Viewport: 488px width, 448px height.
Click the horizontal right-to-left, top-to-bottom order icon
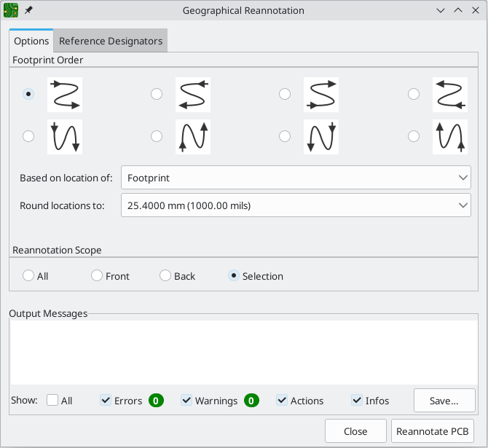coord(193,94)
